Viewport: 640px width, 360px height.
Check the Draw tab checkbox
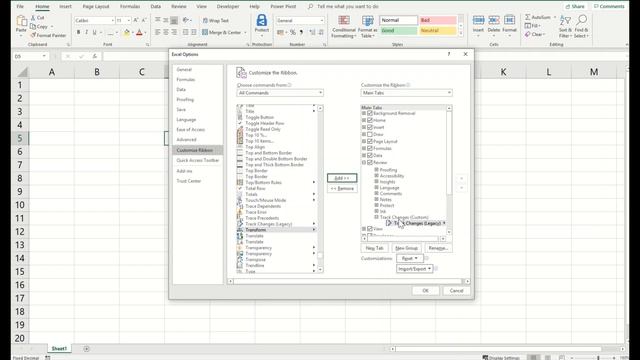pos(370,134)
